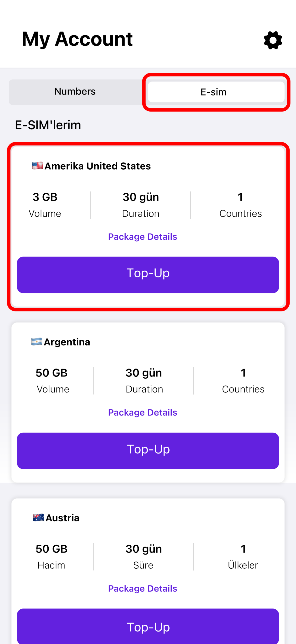Tap the 30 gün Süre value

[143, 549]
